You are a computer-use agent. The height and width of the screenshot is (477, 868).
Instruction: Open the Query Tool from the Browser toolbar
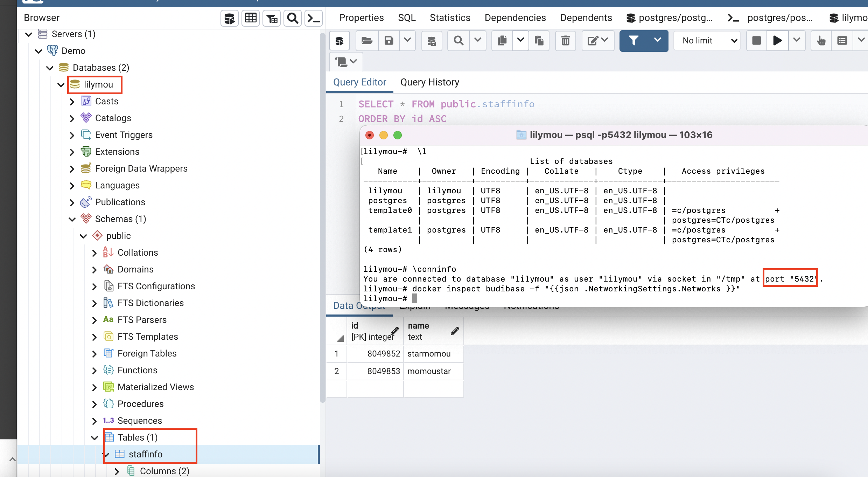click(229, 18)
